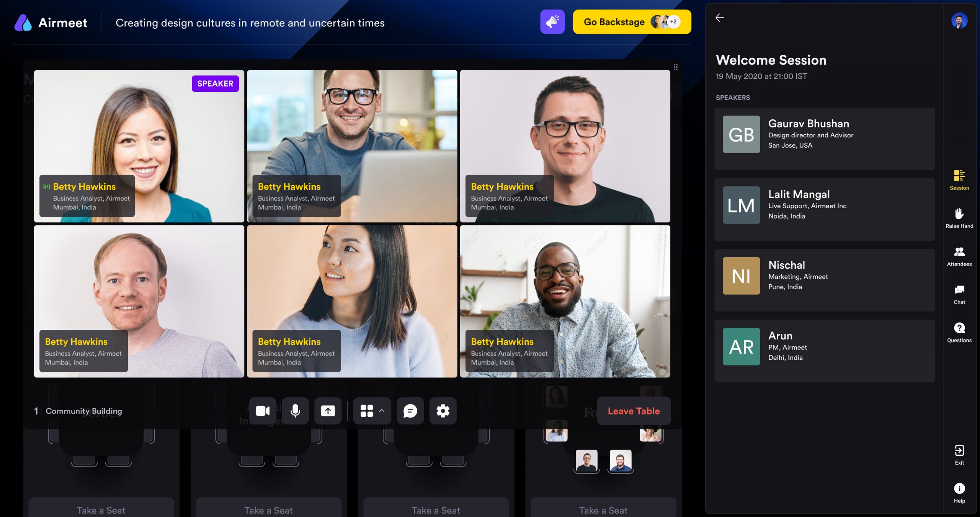
Task: Click Take a Seat under third table
Action: 436,509
